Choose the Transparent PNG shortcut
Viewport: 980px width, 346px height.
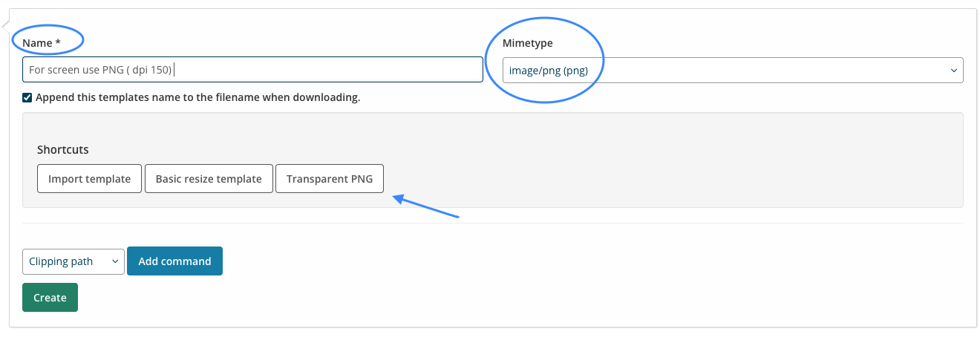[330, 179]
